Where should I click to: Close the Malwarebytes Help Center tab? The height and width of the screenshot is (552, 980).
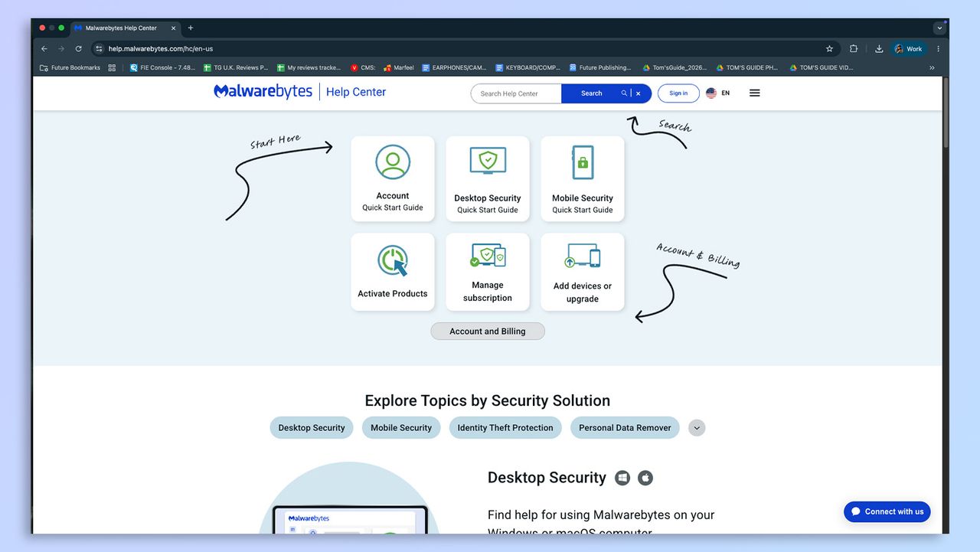pyautogui.click(x=173, y=28)
